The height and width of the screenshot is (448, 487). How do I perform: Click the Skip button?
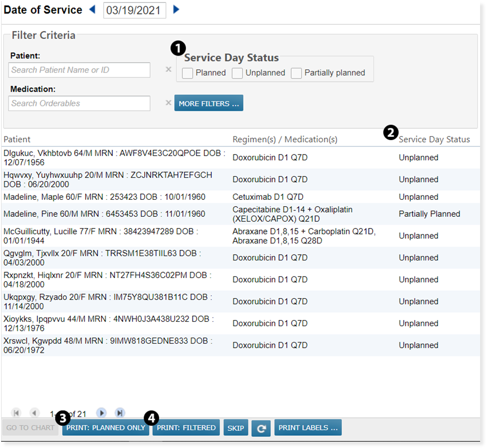point(235,428)
